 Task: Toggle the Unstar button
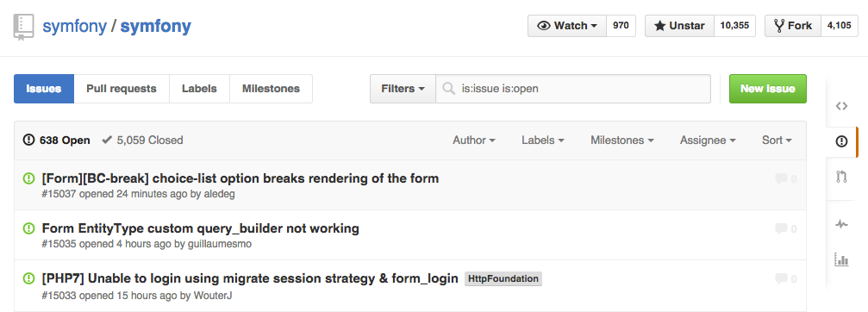point(679,26)
